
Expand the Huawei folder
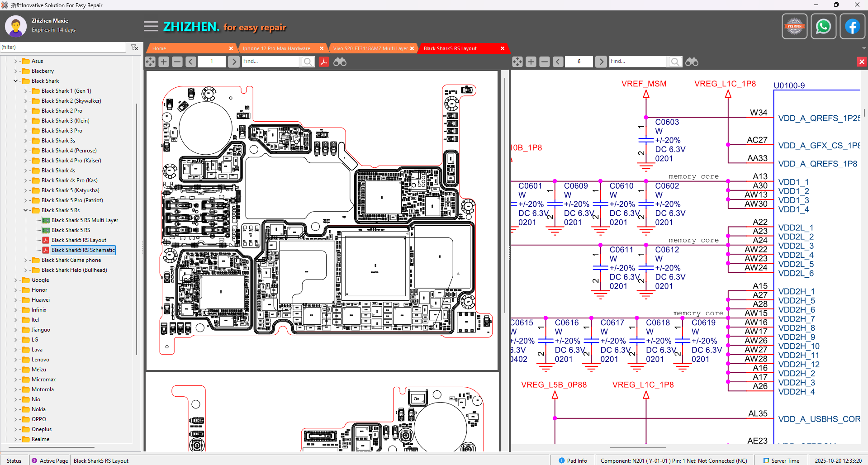[16, 300]
